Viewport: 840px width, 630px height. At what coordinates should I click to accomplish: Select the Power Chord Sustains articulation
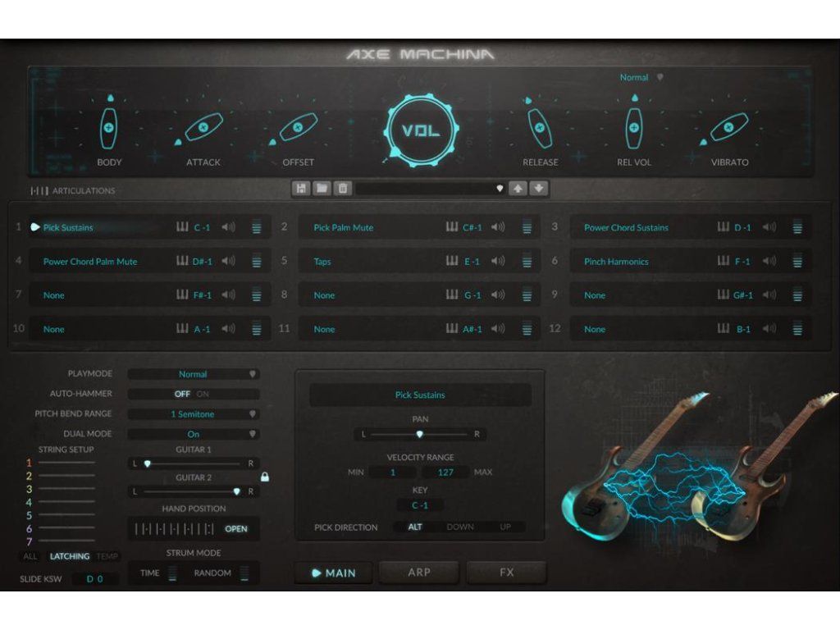(x=626, y=228)
